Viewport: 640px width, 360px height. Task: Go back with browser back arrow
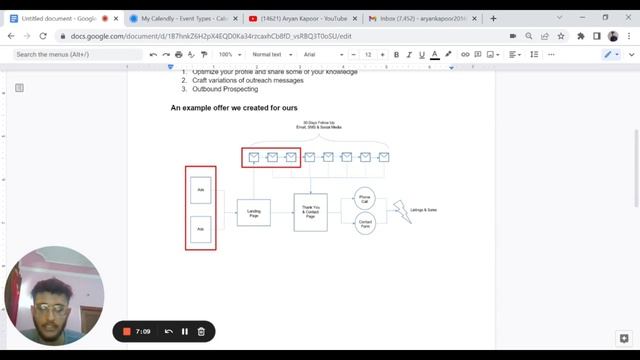point(11,36)
